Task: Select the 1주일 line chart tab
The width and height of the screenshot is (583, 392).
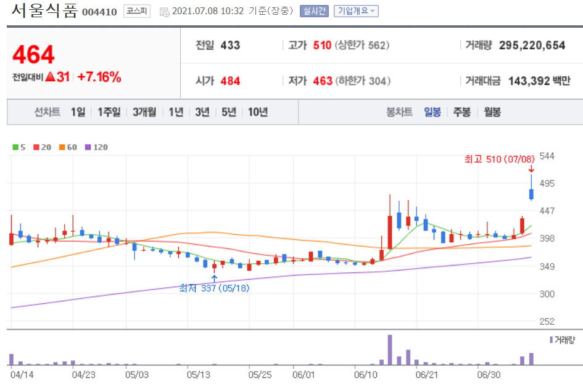Action: [x=109, y=112]
